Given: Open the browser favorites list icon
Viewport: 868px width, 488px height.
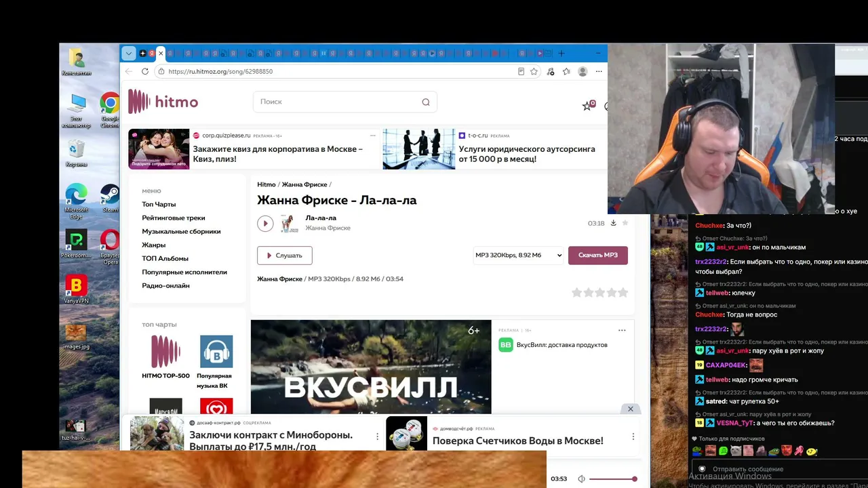Looking at the screenshot, I should coord(566,71).
